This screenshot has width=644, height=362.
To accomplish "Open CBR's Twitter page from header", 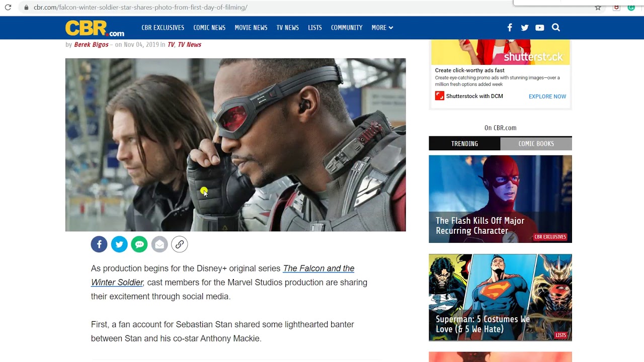I will coord(525,28).
